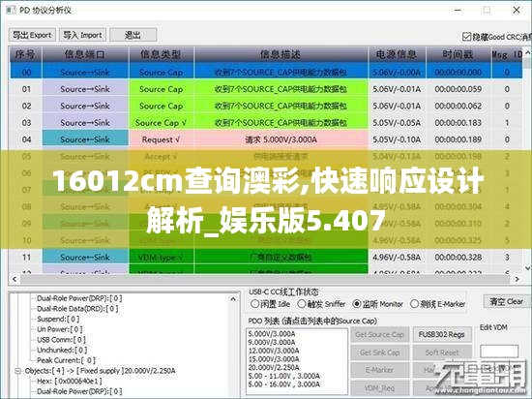Select 9.000V/3.000A in the PDO list
This screenshot has height=399, width=532.
[272, 342]
